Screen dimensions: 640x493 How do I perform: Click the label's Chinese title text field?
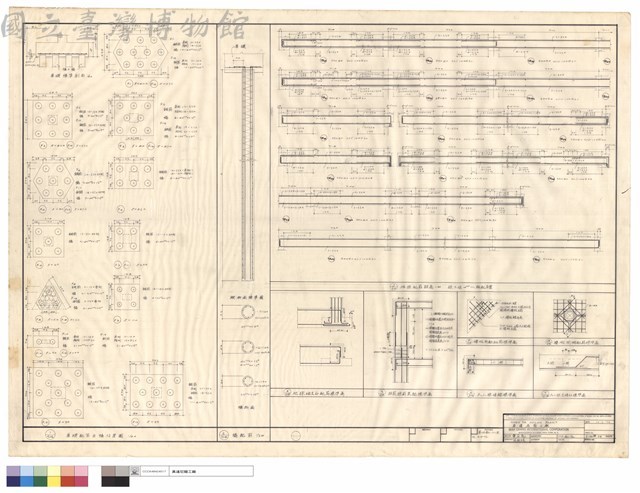tap(211, 471)
